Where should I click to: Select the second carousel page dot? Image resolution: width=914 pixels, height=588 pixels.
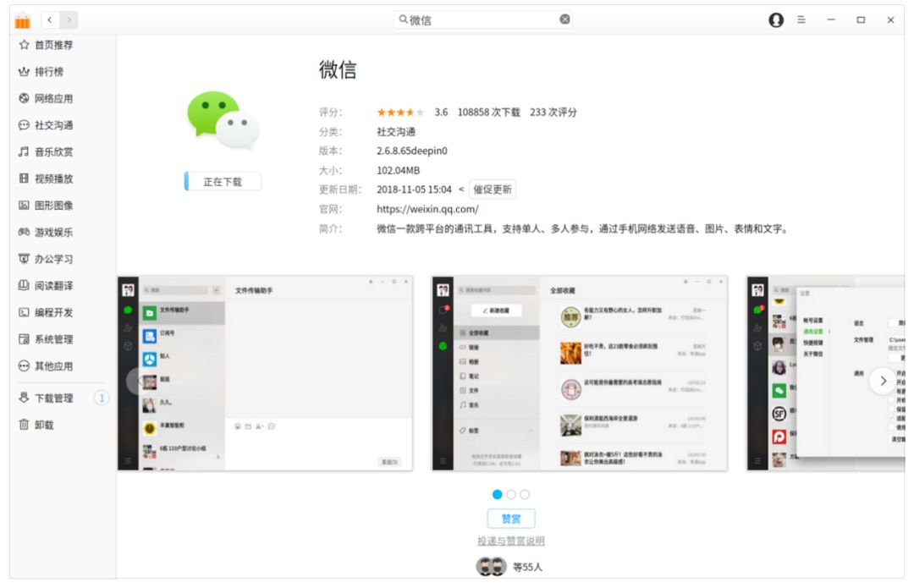(511, 494)
